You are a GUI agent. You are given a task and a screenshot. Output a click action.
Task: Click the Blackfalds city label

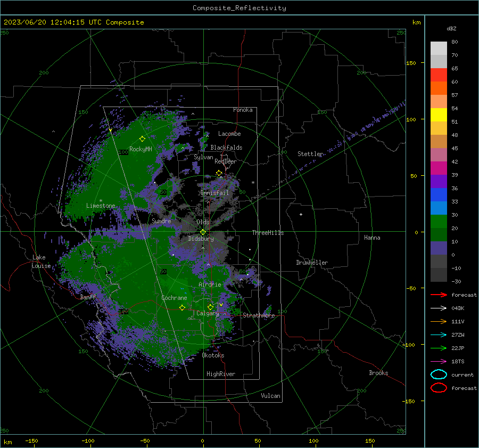(226, 148)
